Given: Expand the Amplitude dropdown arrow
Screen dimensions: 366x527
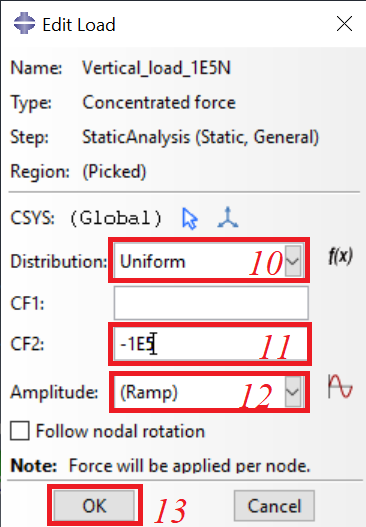Looking at the screenshot, I should (293, 392).
